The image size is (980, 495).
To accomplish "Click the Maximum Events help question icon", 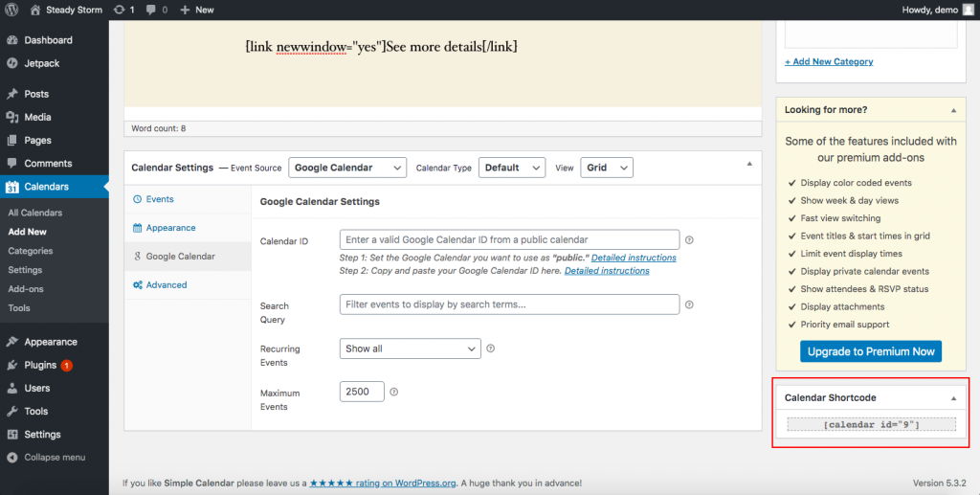I will coord(393,392).
